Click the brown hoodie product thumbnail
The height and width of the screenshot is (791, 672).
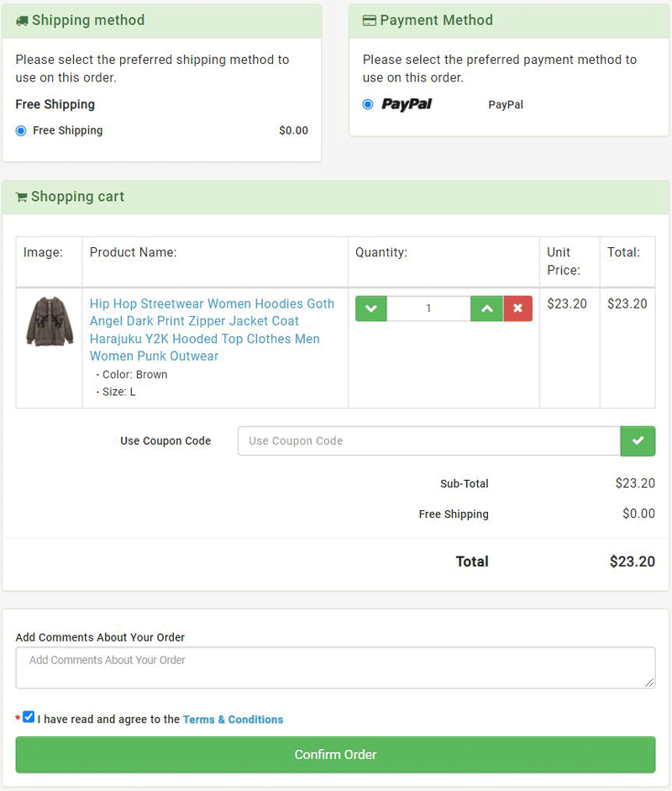[x=50, y=321]
